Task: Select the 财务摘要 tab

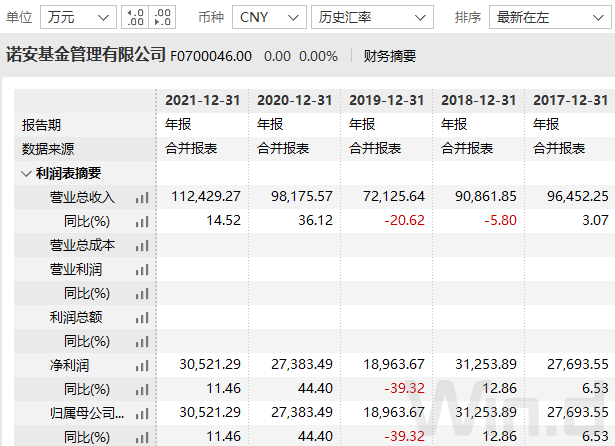Action: tap(389, 56)
